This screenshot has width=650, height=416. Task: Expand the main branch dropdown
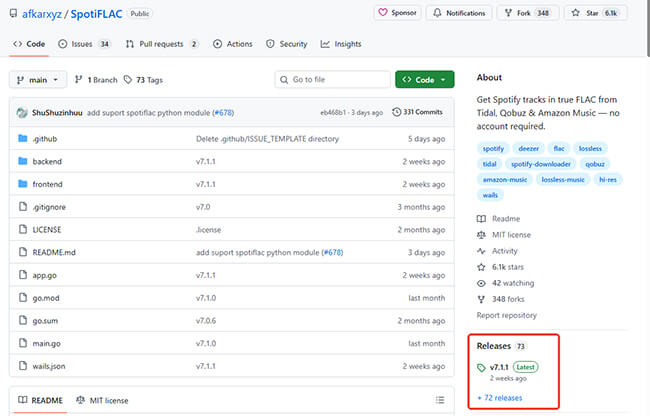point(38,80)
